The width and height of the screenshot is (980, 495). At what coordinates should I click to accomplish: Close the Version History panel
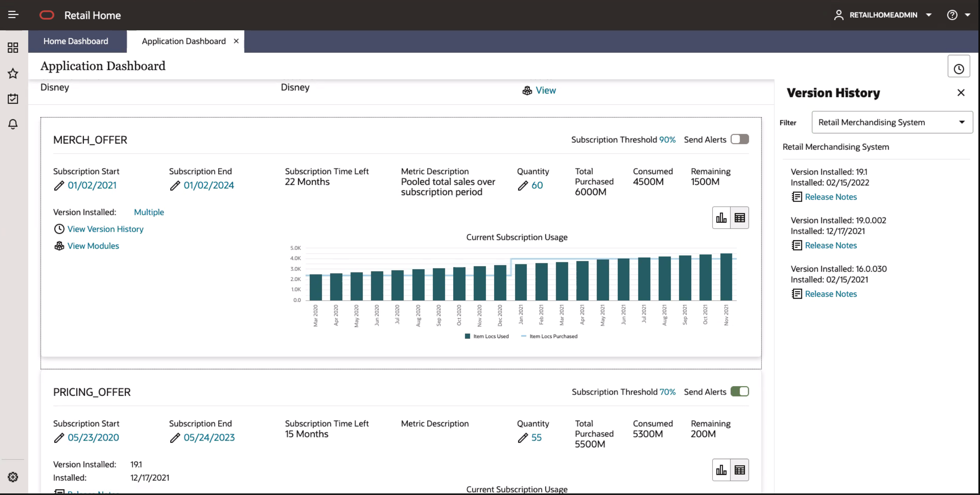pyautogui.click(x=961, y=93)
